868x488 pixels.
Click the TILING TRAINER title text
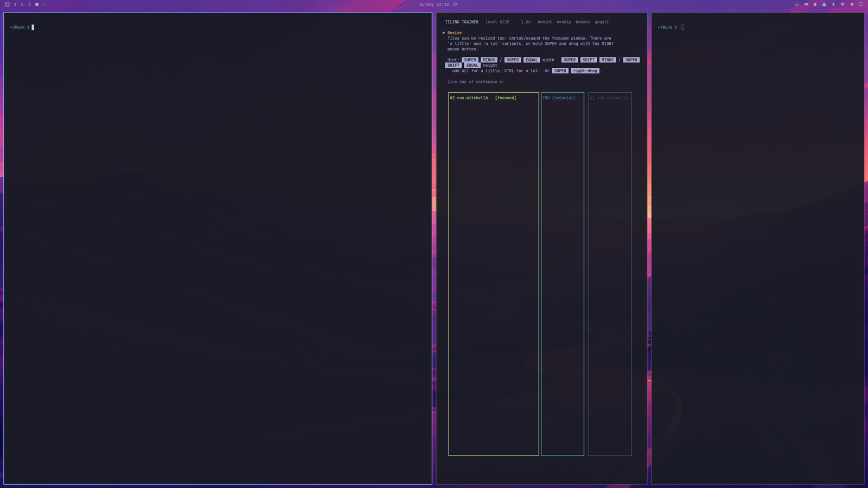(x=462, y=22)
